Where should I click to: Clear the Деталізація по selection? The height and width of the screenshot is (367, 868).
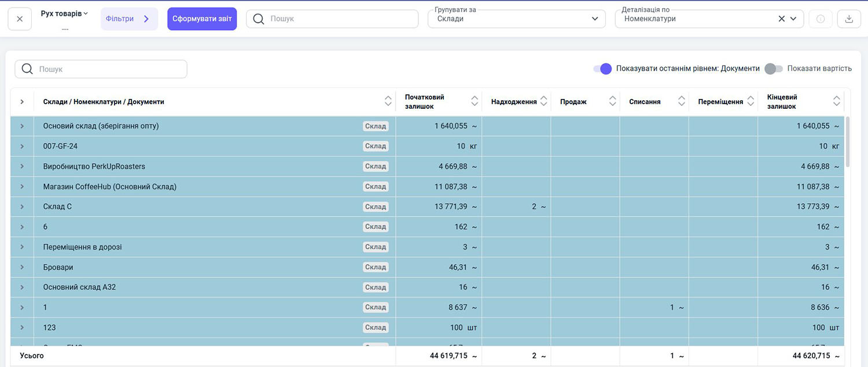click(x=781, y=19)
